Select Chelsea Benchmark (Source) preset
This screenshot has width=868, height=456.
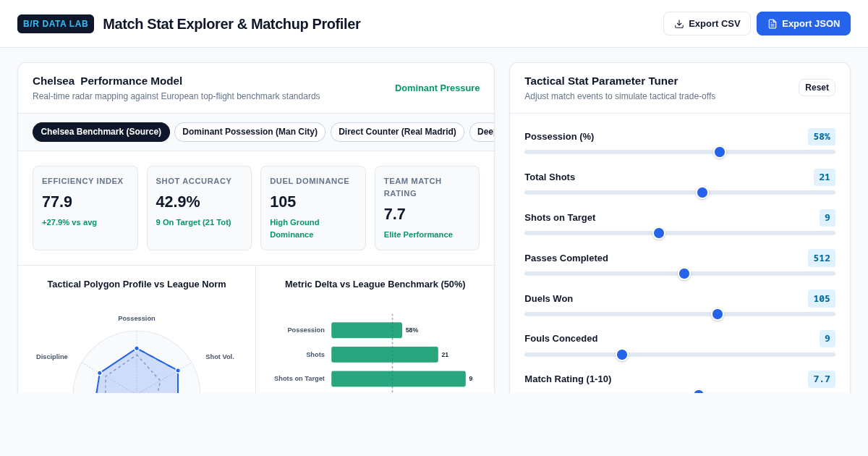coord(101,132)
